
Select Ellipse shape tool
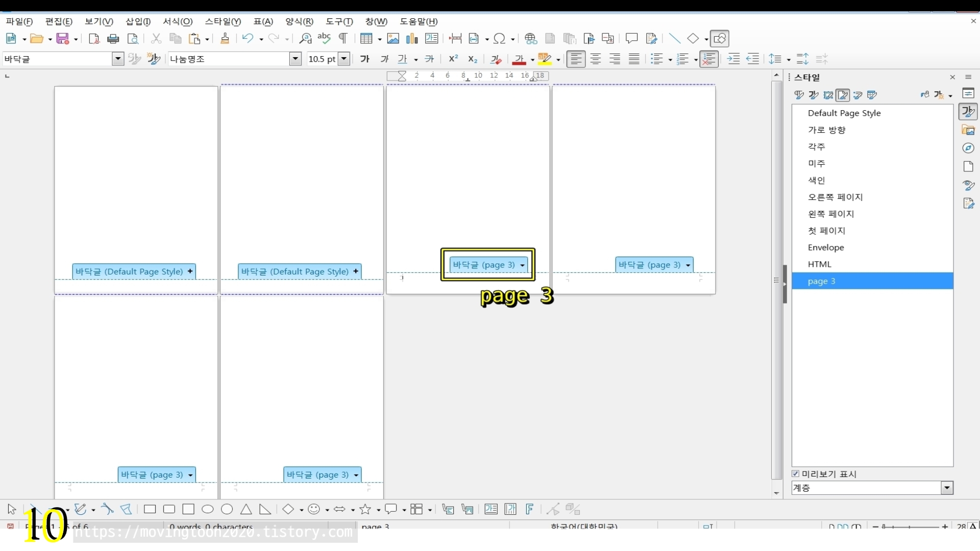[x=208, y=509]
